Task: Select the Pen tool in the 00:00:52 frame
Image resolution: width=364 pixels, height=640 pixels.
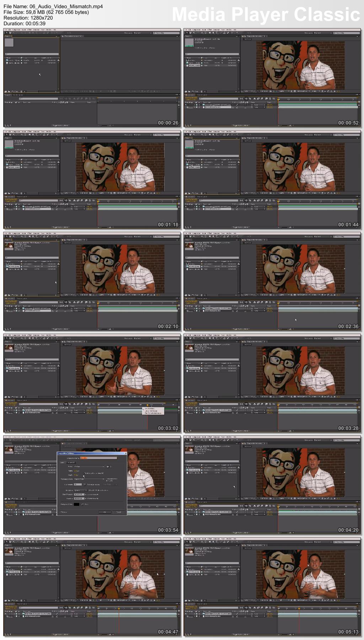Action: 213,33
